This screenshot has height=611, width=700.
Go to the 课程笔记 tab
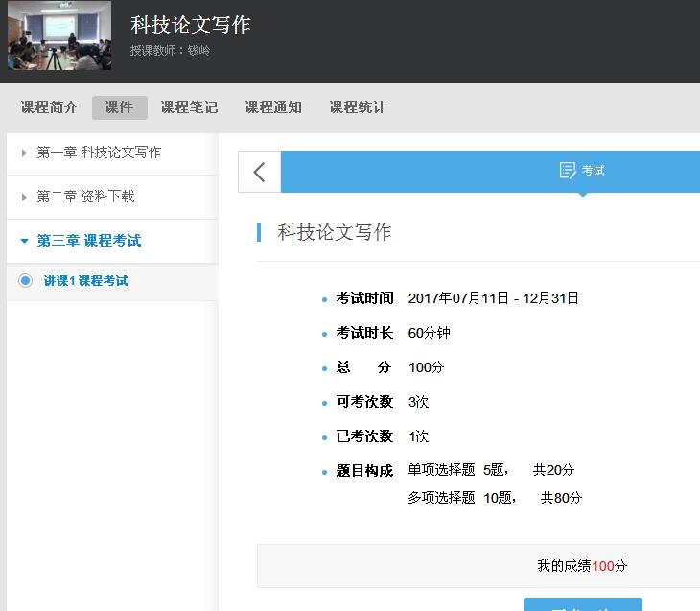(x=189, y=107)
